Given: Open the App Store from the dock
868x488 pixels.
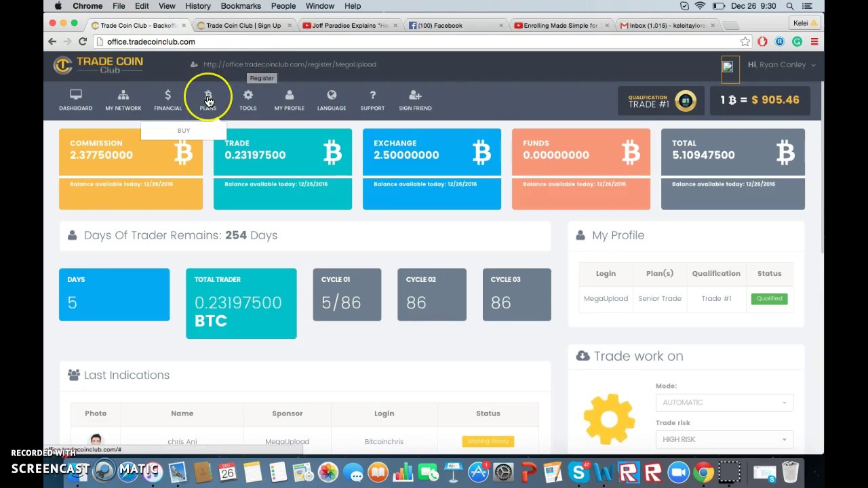Looking at the screenshot, I should click(478, 472).
